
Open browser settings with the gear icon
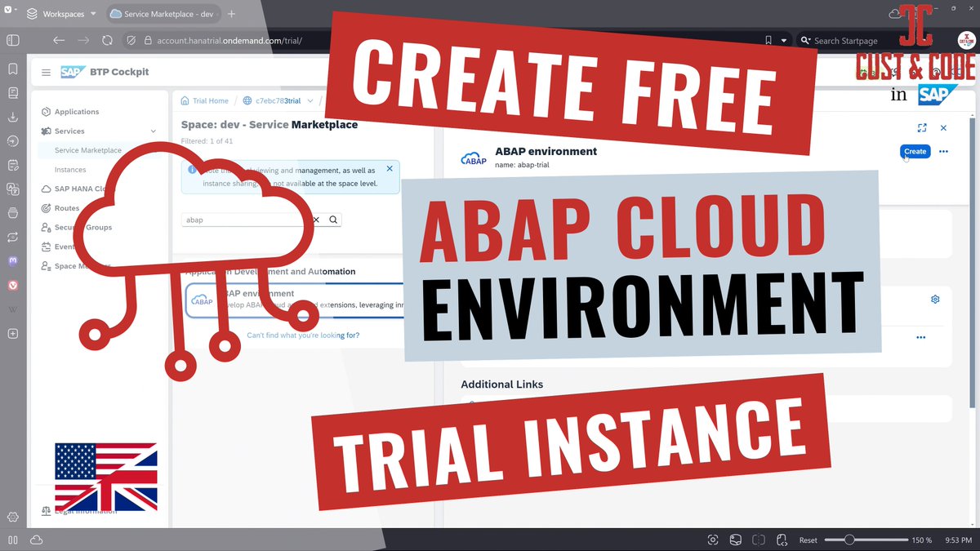(12, 517)
